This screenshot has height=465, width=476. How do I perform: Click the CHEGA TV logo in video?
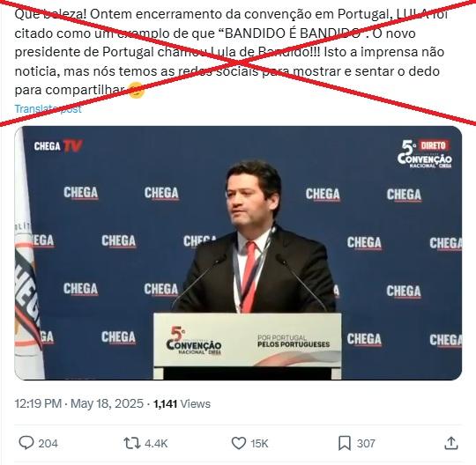[x=58, y=146]
